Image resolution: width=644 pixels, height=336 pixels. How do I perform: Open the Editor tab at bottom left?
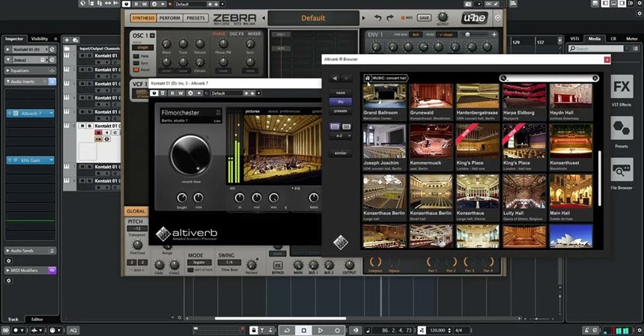pos(37,320)
